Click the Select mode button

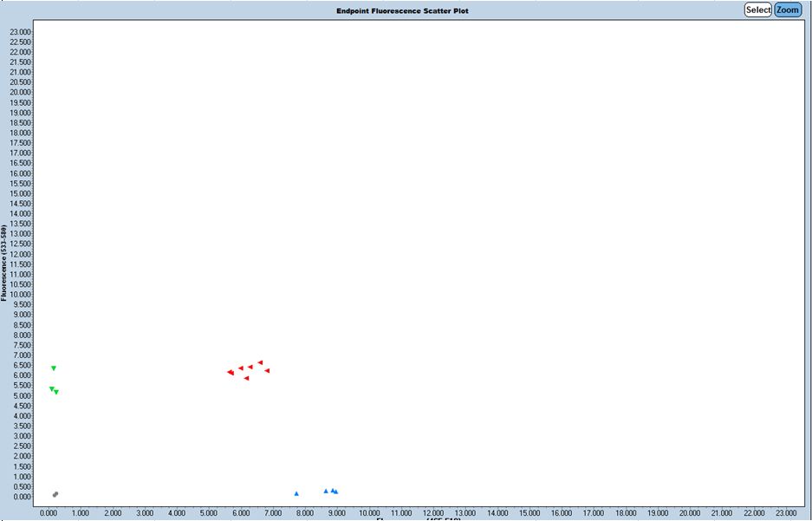click(757, 10)
